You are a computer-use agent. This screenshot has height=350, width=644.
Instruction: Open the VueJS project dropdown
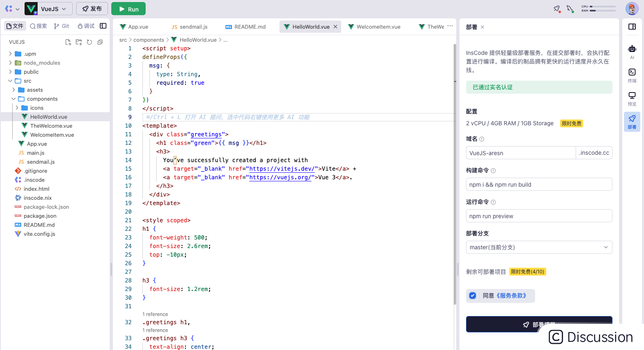point(48,9)
